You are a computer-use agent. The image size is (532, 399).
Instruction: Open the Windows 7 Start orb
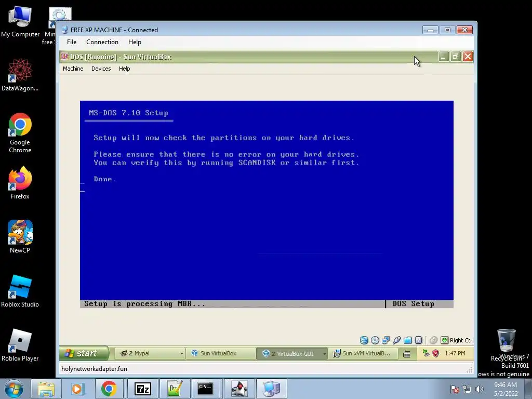click(14, 389)
